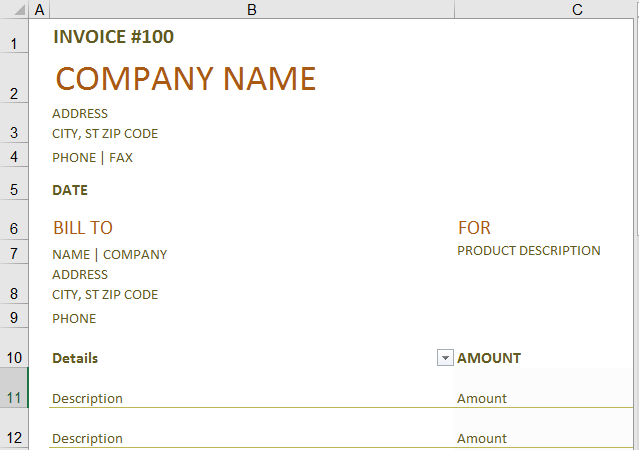The width and height of the screenshot is (639, 450).
Task: Click the AMOUNT column header cell
Action: (x=489, y=358)
